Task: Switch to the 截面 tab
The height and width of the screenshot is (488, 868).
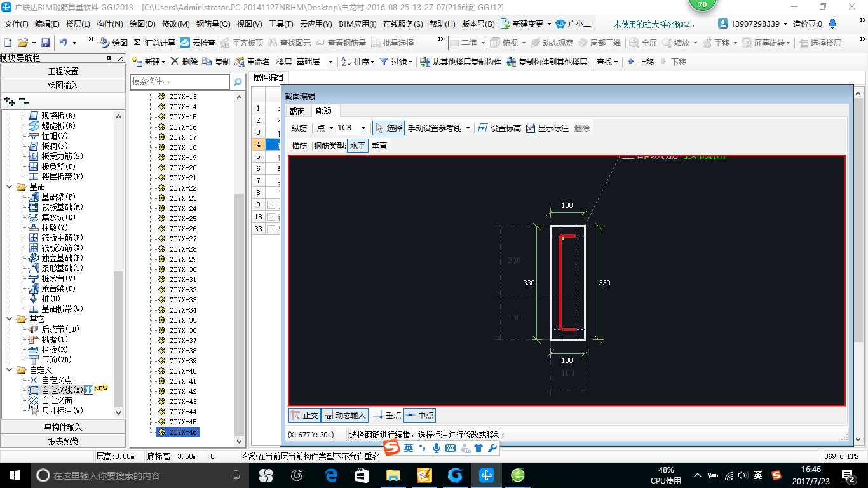Action: (x=297, y=111)
